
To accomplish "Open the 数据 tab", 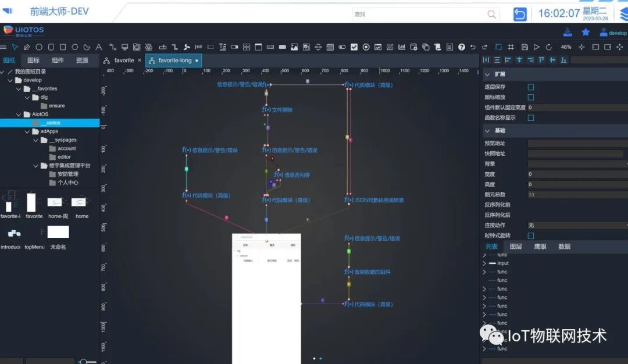I will click(564, 247).
